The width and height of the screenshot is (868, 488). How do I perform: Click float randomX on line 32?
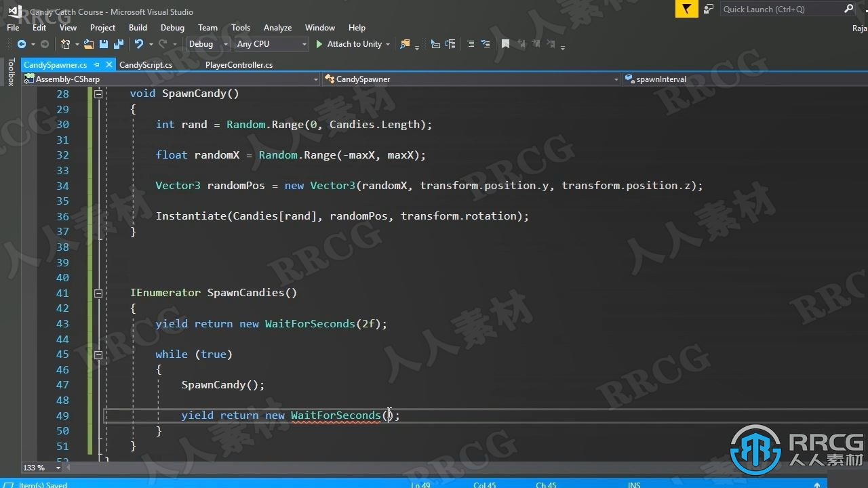click(197, 155)
